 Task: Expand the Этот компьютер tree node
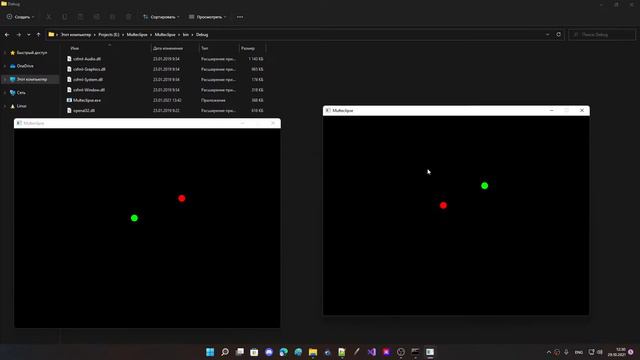point(5,79)
